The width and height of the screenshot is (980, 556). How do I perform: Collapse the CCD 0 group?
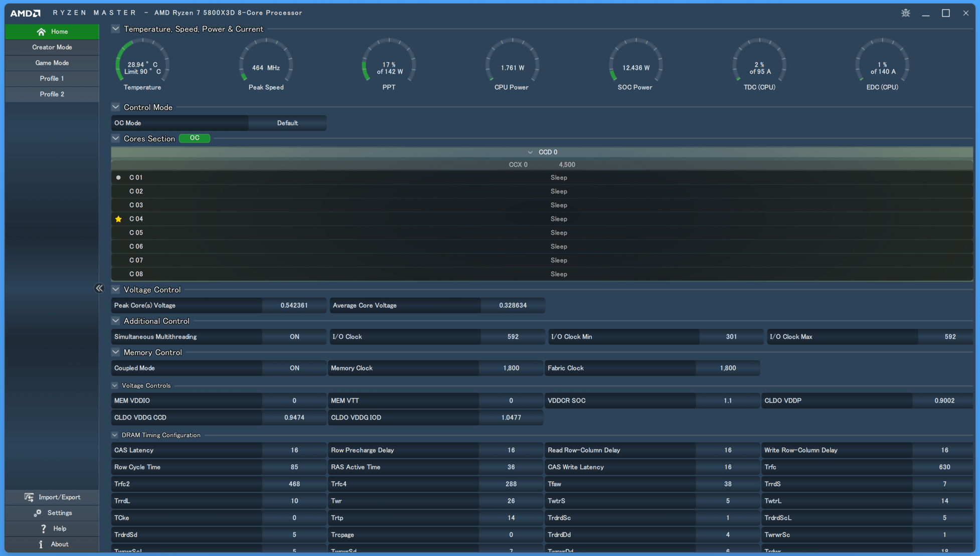530,152
